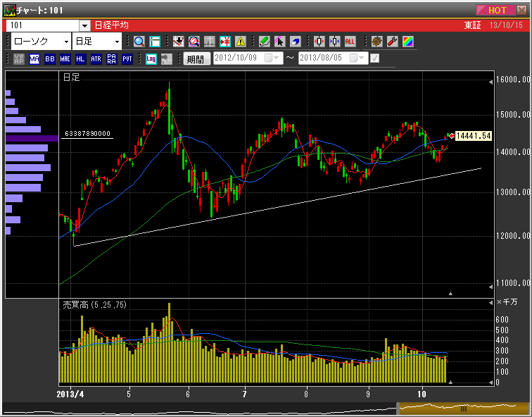
Task: Expand the ローソク chart type dropdown
Action: [65, 42]
